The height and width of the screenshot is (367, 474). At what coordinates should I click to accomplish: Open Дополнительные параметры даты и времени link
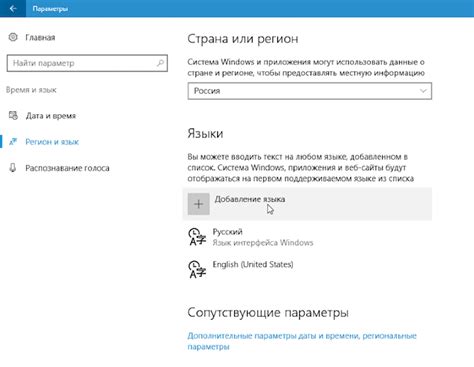(x=302, y=341)
